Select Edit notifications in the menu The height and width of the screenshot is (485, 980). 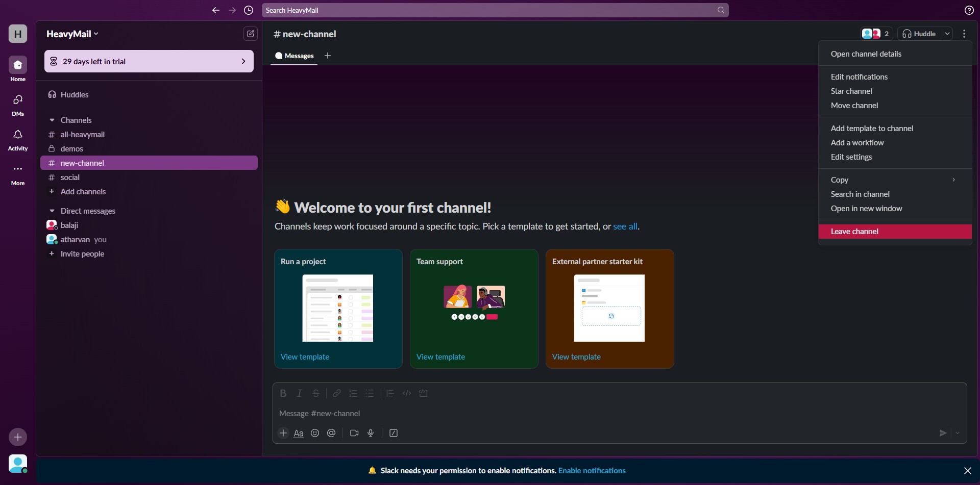[x=895, y=77]
